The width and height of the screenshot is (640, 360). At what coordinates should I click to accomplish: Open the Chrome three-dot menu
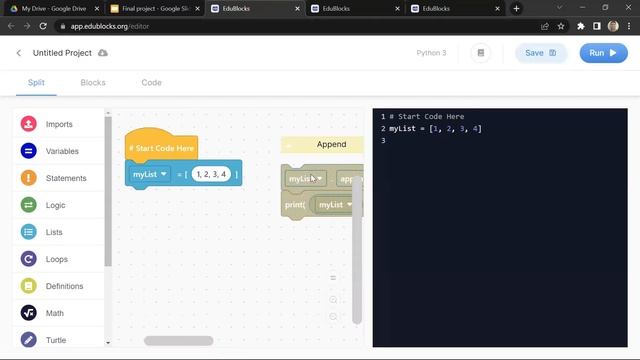point(629,26)
